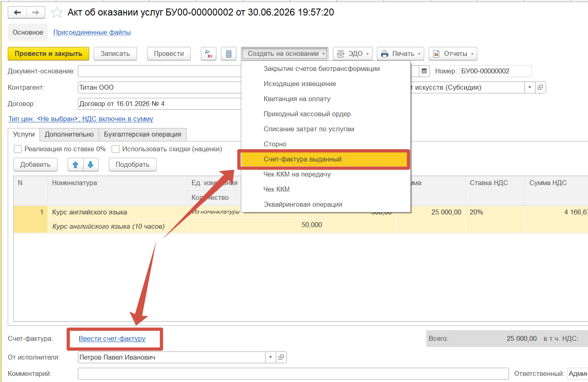Image resolution: width=588 pixels, height=382 pixels.
Task: Click Номенклатура column header
Action: coord(117,190)
